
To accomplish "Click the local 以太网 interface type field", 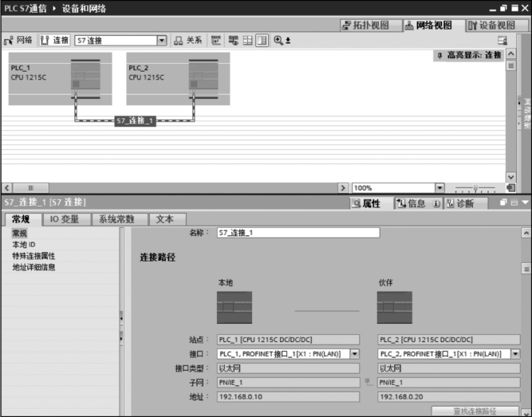I will tap(288, 368).
